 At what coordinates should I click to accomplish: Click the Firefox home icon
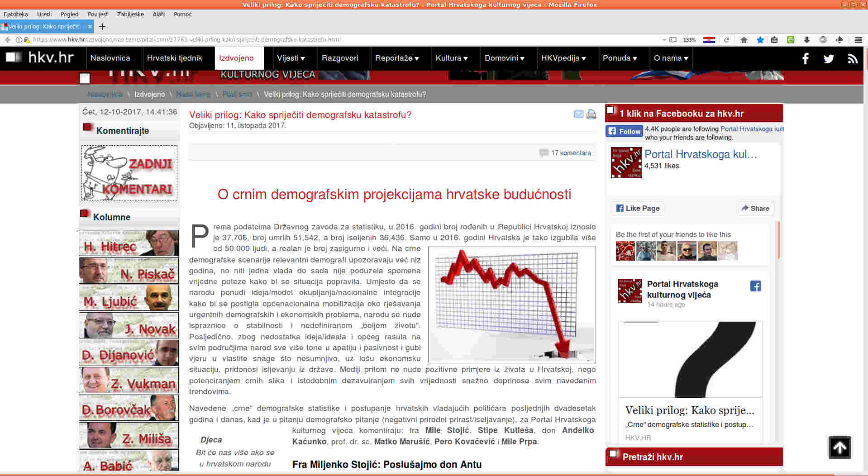point(744,40)
